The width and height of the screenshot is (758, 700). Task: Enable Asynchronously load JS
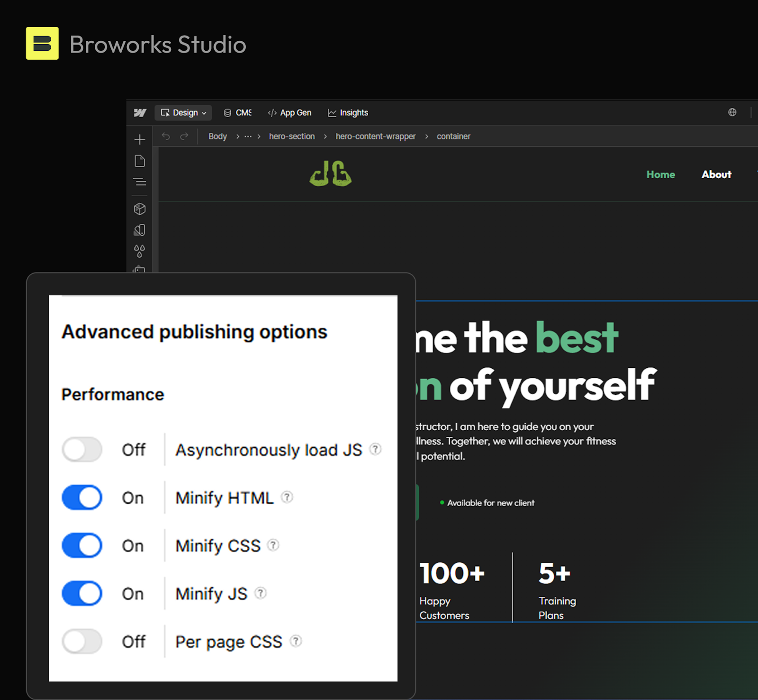(x=81, y=450)
